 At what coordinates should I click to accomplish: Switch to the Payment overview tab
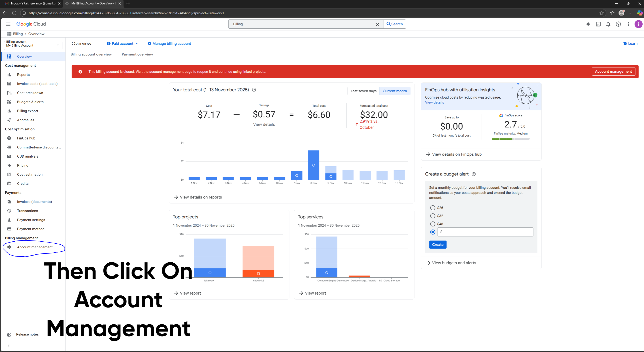click(137, 54)
